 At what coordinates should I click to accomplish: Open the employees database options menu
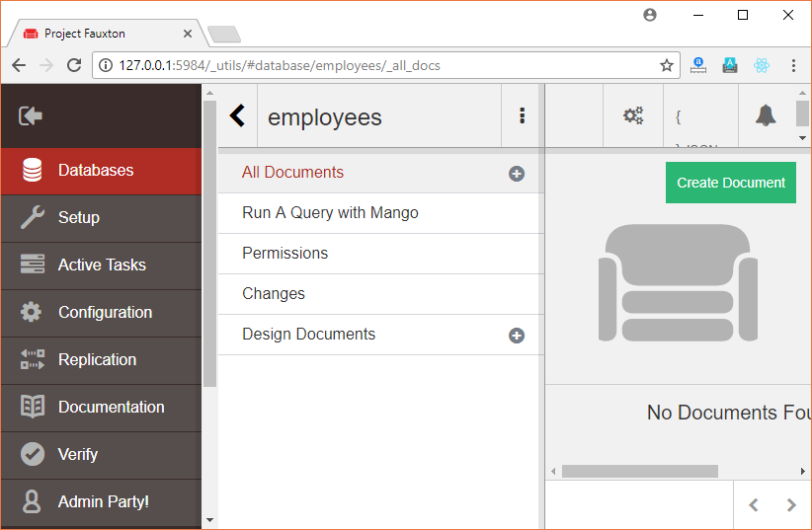tap(522, 115)
